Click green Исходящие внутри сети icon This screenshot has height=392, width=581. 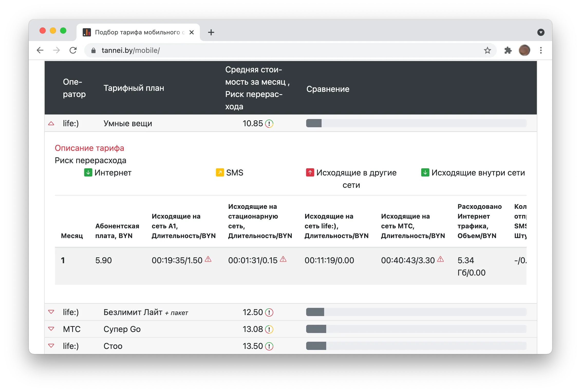click(x=425, y=173)
